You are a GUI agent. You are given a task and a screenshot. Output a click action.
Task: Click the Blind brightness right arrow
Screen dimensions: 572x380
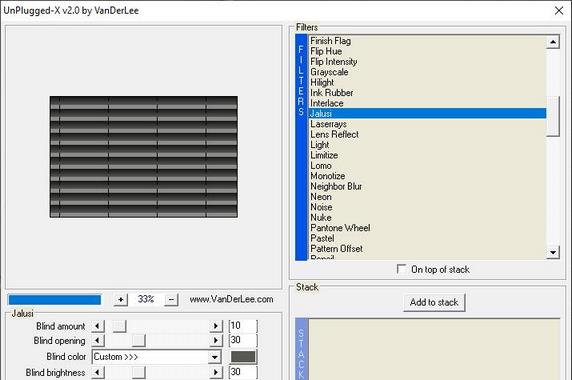coord(216,373)
